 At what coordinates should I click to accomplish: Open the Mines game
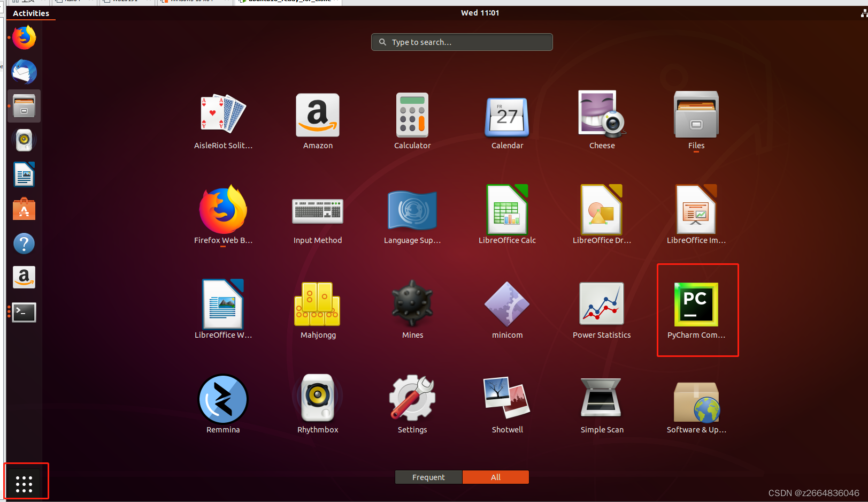pyautogui.click(x=412, y=310)
